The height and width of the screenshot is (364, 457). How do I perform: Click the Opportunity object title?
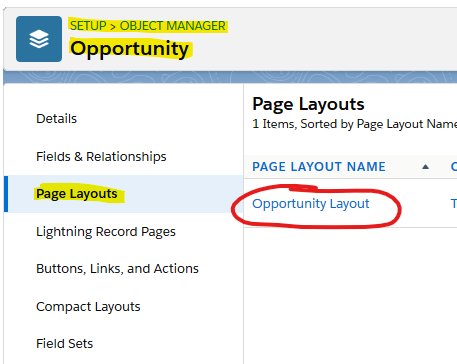[x=130, y=49]
